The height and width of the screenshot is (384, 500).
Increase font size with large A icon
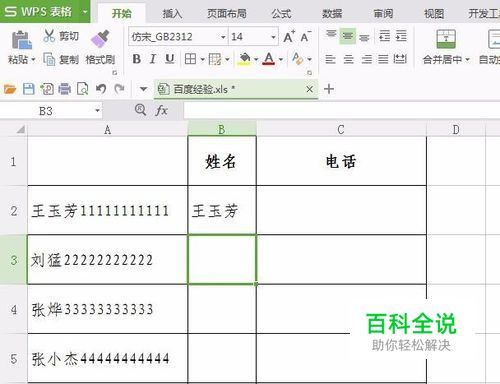click(x=289, y=36)
